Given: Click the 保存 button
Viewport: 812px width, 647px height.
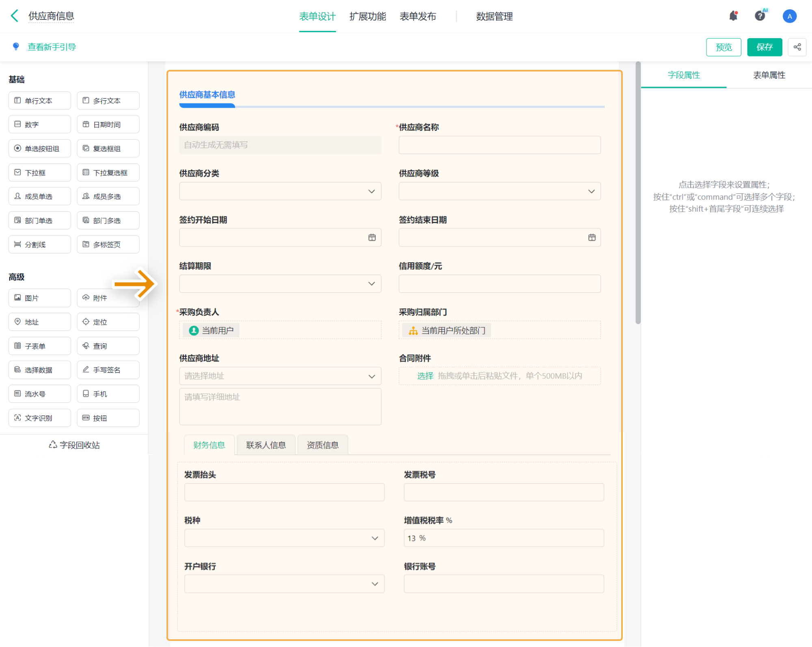Looking at the screenshot, I should (764, 47).
